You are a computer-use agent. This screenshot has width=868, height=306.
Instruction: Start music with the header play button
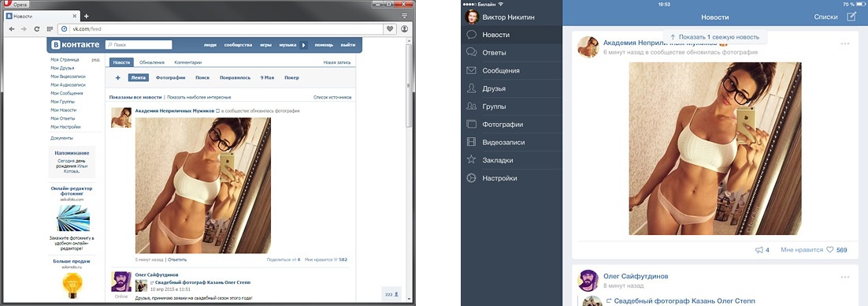[x=303, y=45]
